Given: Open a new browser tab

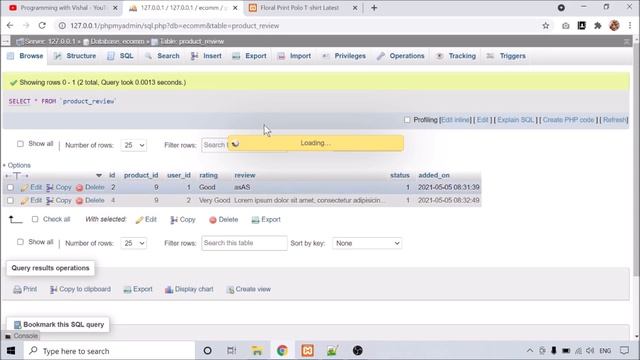Looking at the screenshot, I should coord(374,8).
